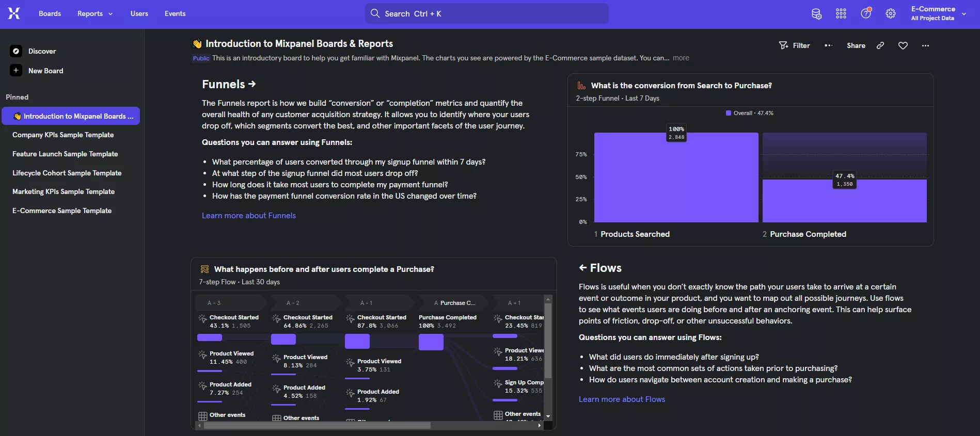The image size is (980, 436).
Task: Create a New Board
Action: [x=45, y=71]
